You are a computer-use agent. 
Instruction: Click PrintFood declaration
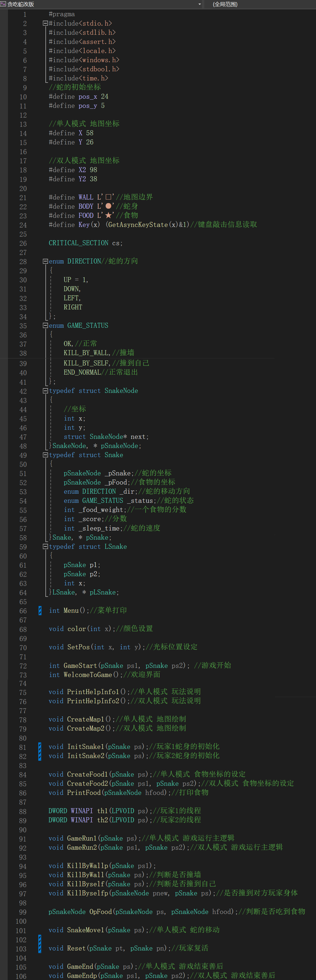[110, 793]
